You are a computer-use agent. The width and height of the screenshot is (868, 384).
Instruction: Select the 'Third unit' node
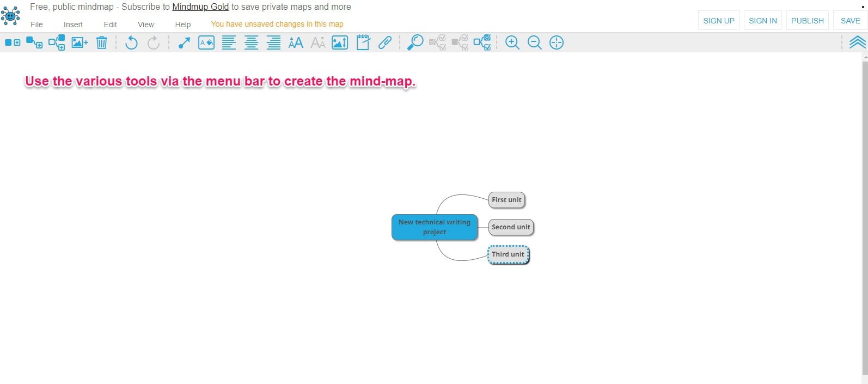pos(508,254)
